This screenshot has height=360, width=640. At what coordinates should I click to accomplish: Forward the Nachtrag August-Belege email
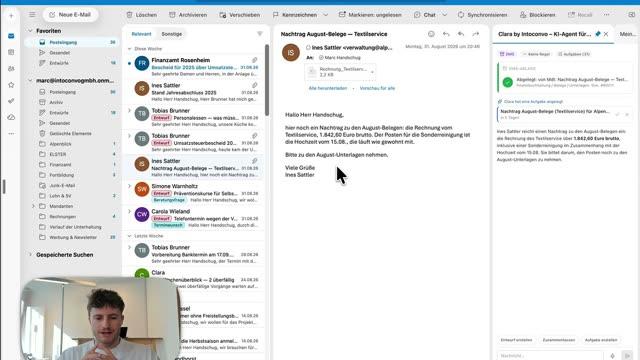click(x=476, y=34)
